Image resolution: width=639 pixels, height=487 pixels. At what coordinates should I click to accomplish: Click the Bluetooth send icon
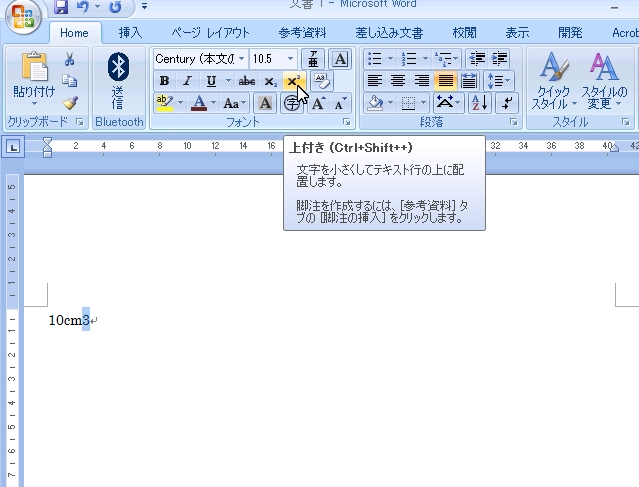tap(119, 78)
